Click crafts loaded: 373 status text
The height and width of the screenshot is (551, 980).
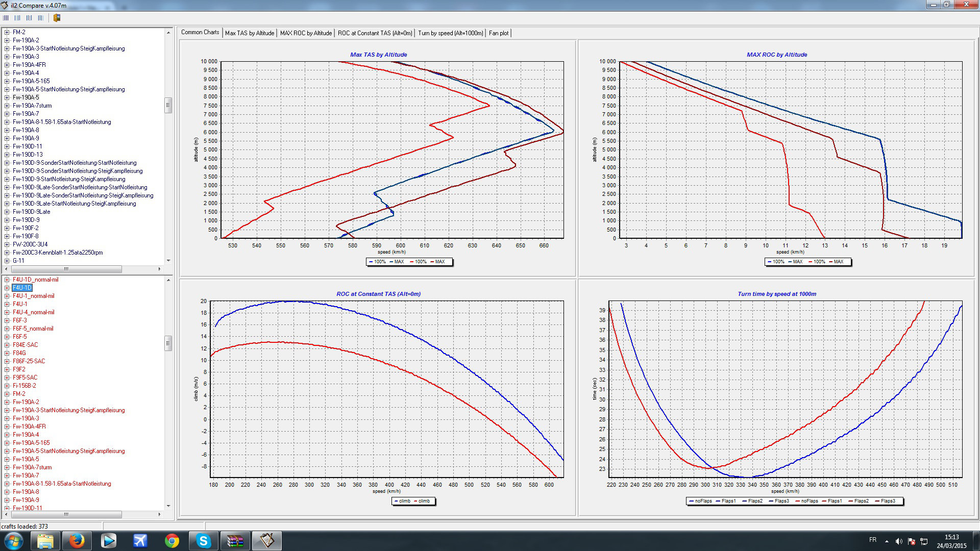pos(25,527)
